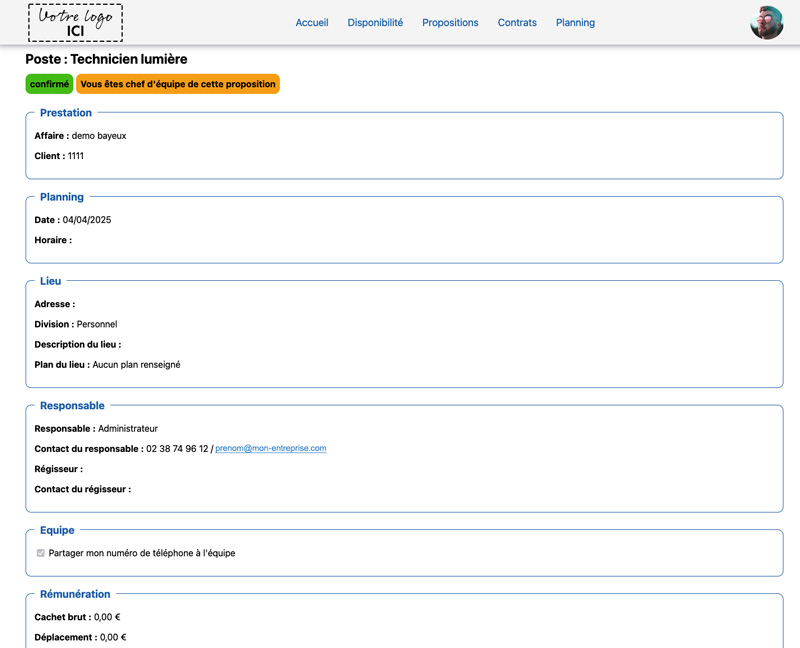
Task: Click the 'Aucun plan renseigné' text
Action: click(x=136, y=365)
